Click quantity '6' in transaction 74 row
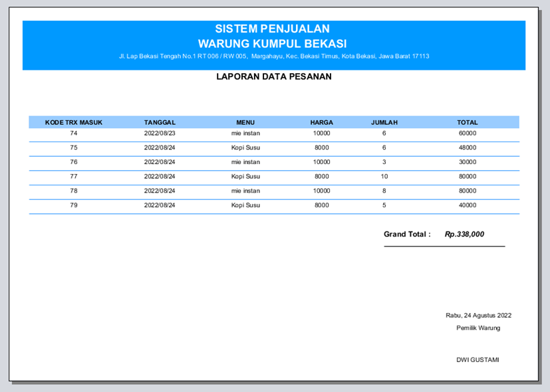 point(384,133)
